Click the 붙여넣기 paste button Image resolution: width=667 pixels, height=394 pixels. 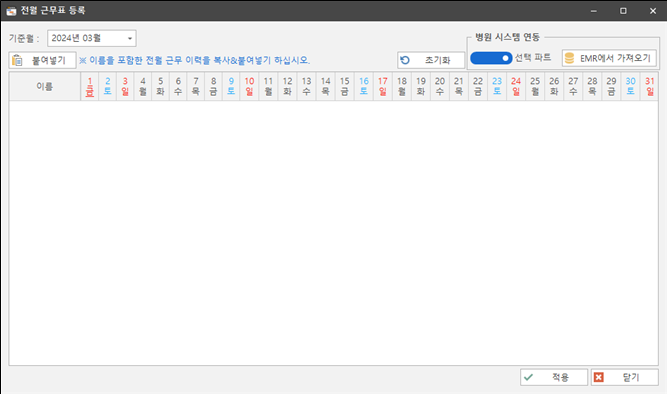tap(43, 60)
